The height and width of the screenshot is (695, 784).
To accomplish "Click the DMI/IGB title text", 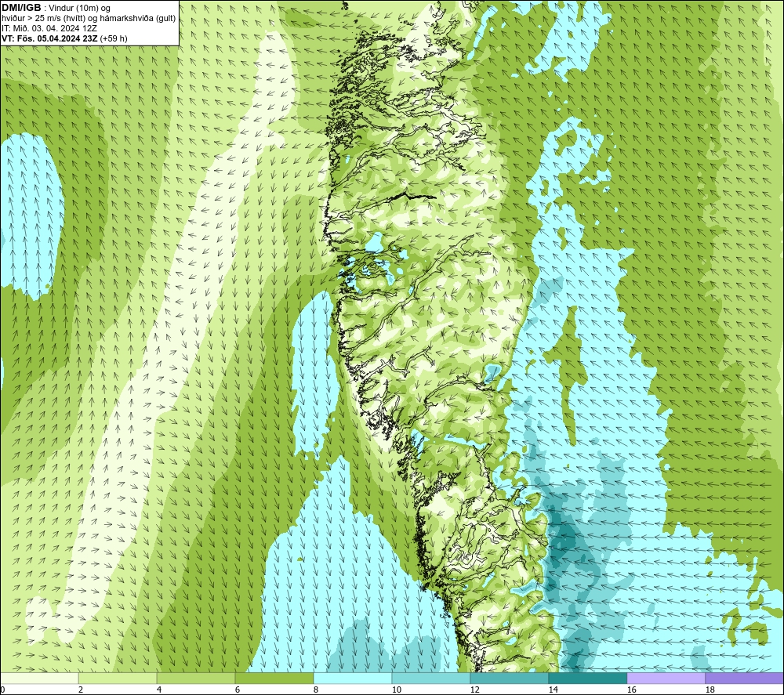I will click(x=21, y=8).
